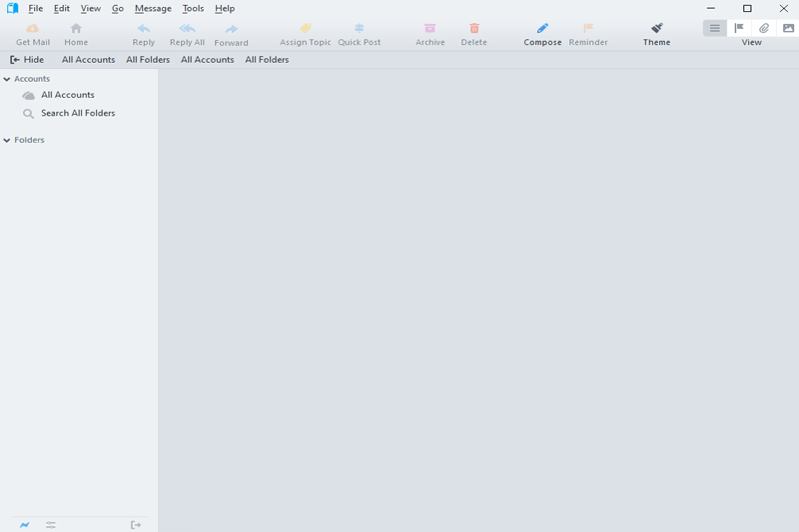
Task: Switch to list view mode
Action: click(714, 28)
